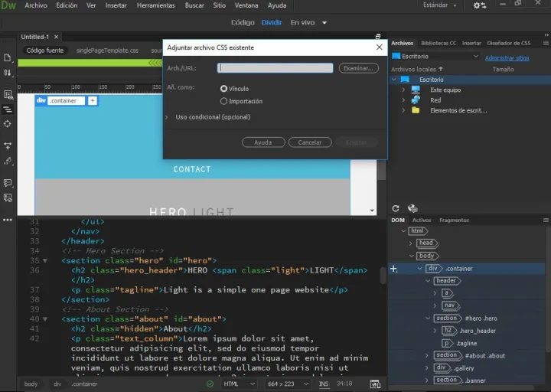Click the three-dots customize toolbar icon
This screenshot has width=551, height=392.
click(x=8, y=220)
